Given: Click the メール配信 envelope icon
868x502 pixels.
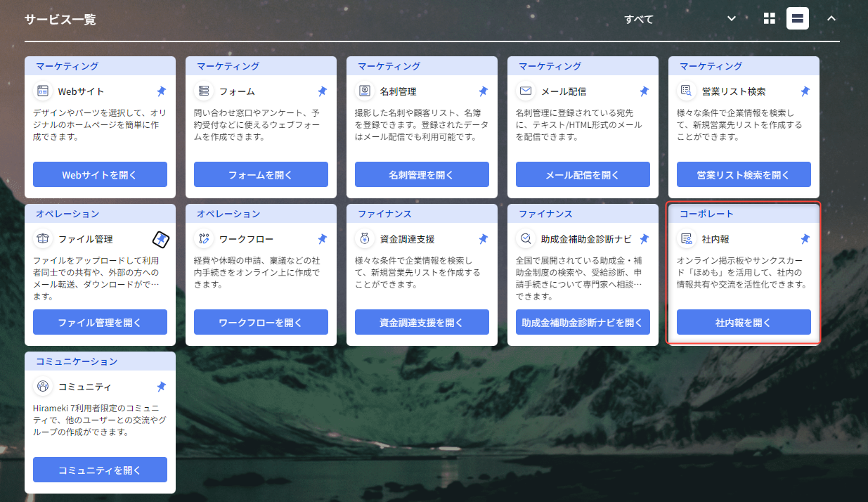Looking at the screenshot, I should [526, 91].
